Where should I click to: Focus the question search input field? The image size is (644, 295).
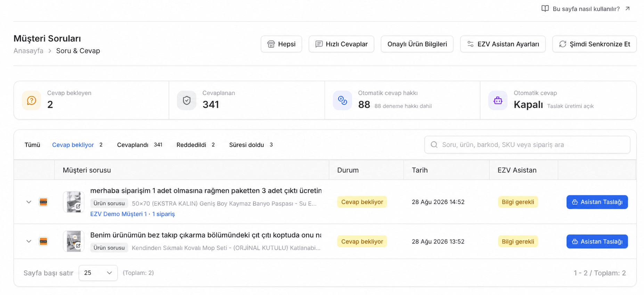click(527, 145)
